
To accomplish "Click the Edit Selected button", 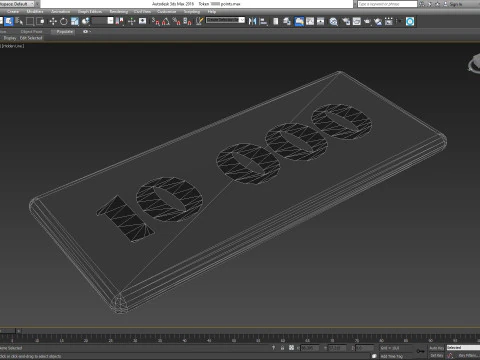I will point(31,38).
